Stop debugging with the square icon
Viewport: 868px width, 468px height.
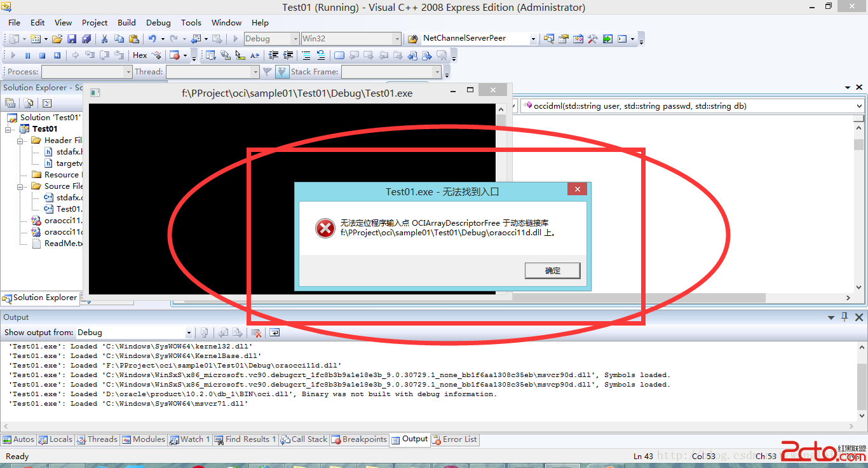click(x=43, y=55)
